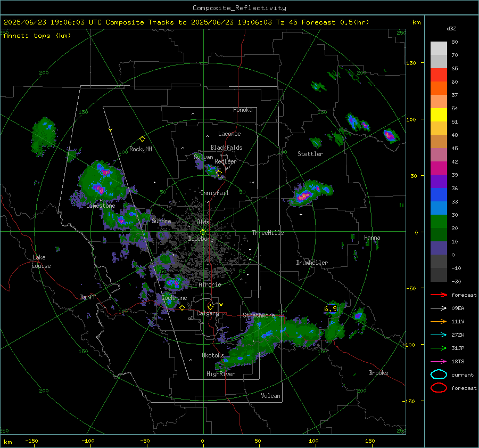The image size is (479, 448).
Task: Click the Vulcan city label
Action: [x=270, y=396]
